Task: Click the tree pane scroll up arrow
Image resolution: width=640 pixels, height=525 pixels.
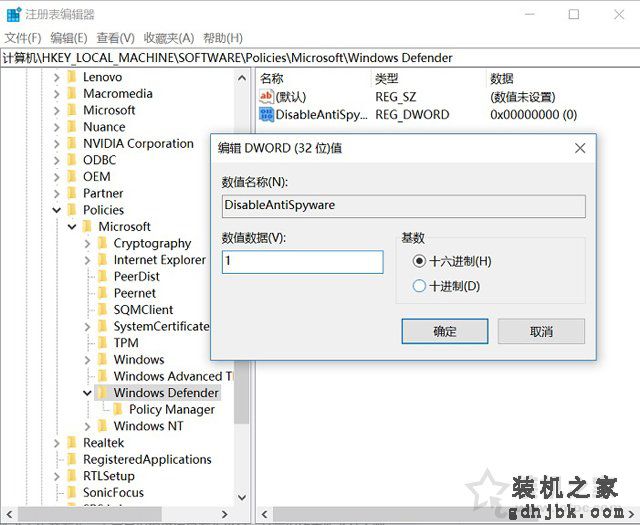Action: [242, 78]
